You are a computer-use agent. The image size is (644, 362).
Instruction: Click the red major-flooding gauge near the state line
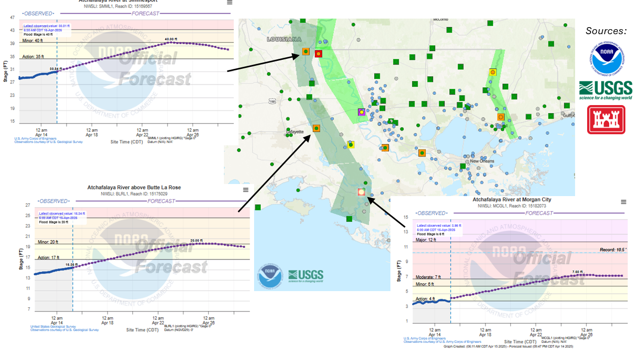pos(317,53)
